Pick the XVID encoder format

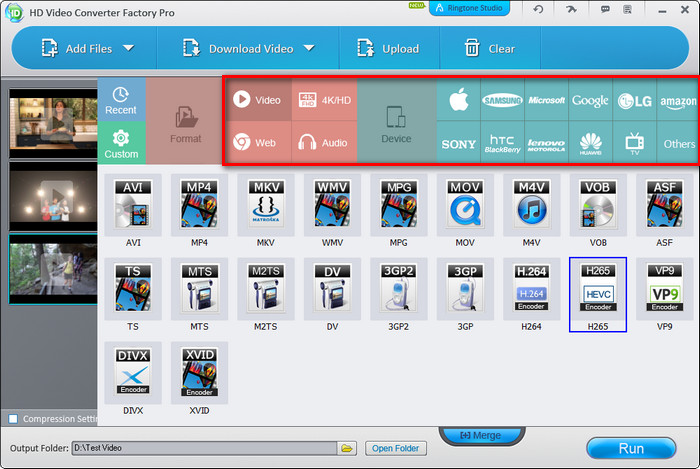point(199,373)
